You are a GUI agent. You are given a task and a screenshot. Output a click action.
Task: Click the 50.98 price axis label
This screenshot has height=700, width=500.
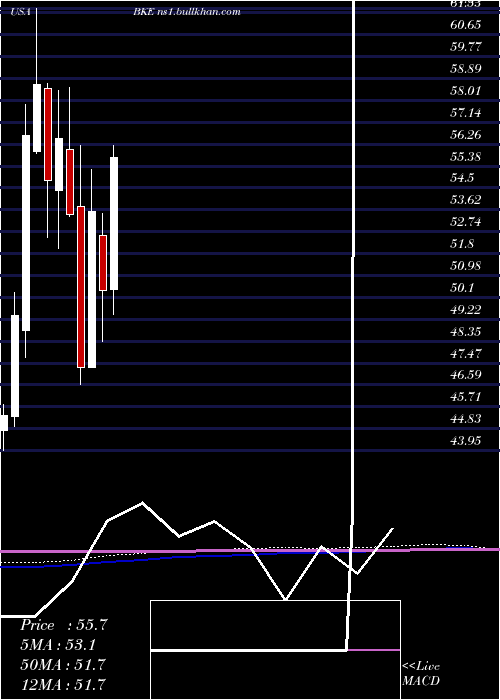point(466,266)
